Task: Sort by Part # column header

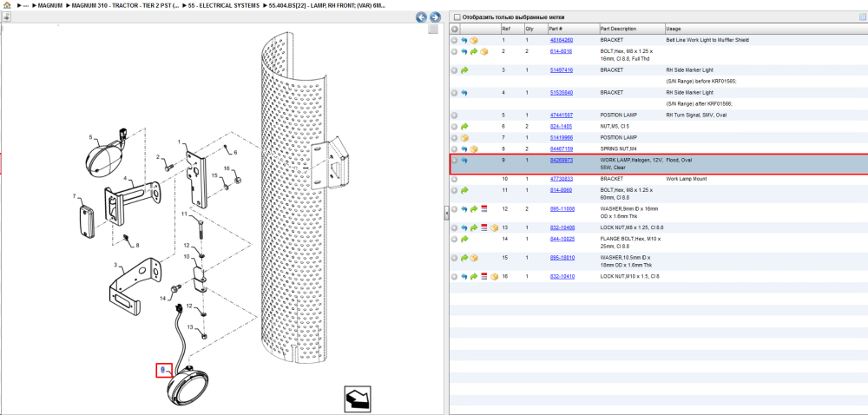Action: coord(556,29)
